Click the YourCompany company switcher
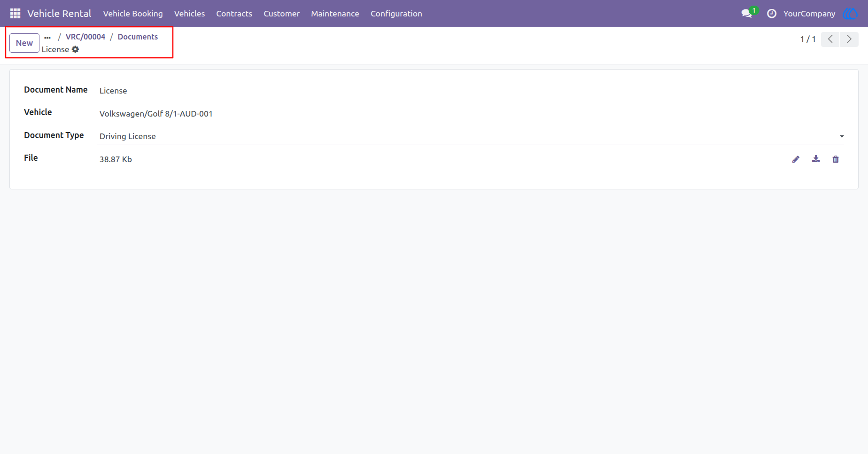 [x=809, y=14]
